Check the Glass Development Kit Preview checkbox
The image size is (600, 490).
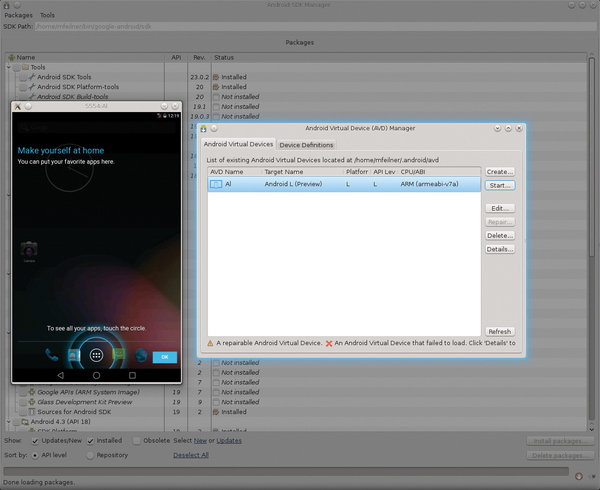coord(23,402)
